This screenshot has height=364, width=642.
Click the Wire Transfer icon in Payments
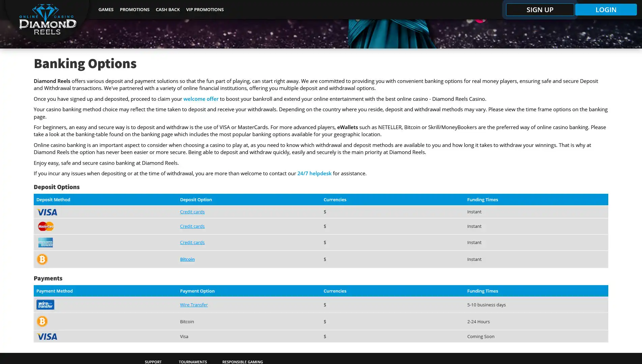pyautogui.click(x=45, y=305)
